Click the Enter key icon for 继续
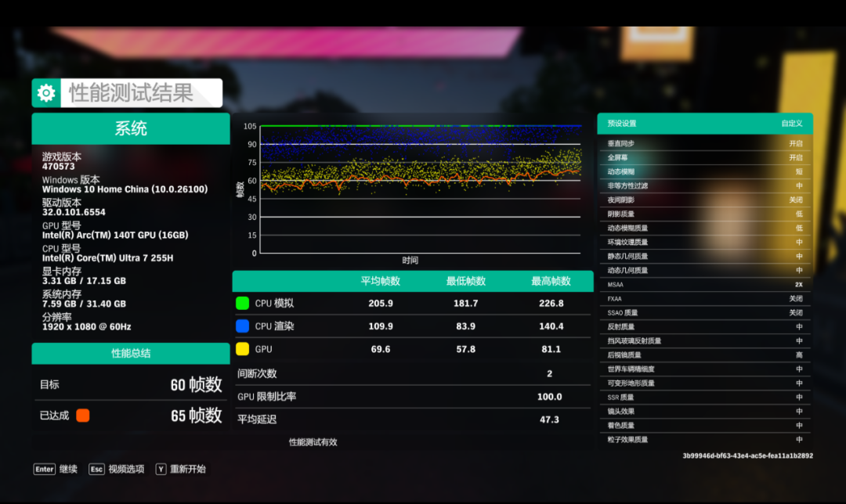 44,469
